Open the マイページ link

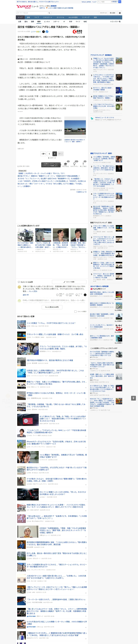[x=103, y=13]
